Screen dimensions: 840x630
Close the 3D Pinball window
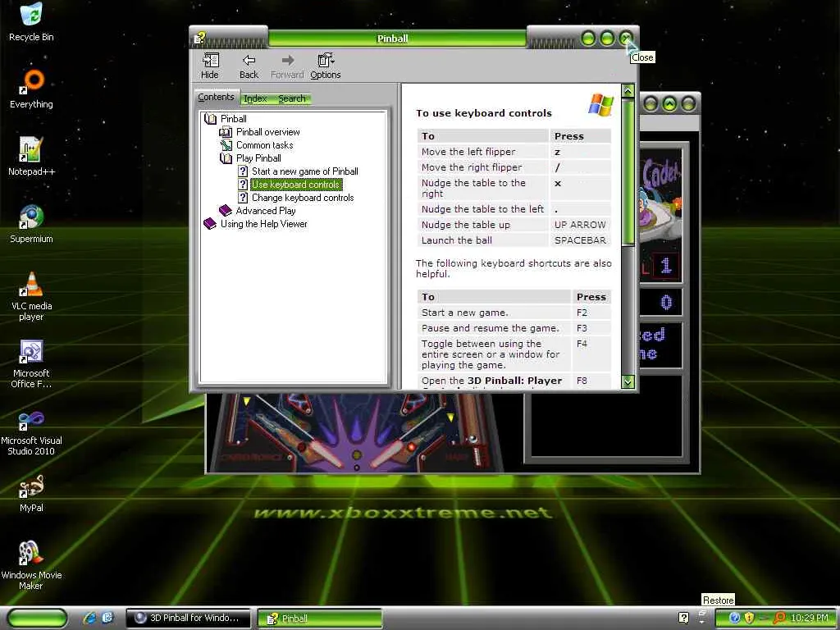tap(688, 103)
